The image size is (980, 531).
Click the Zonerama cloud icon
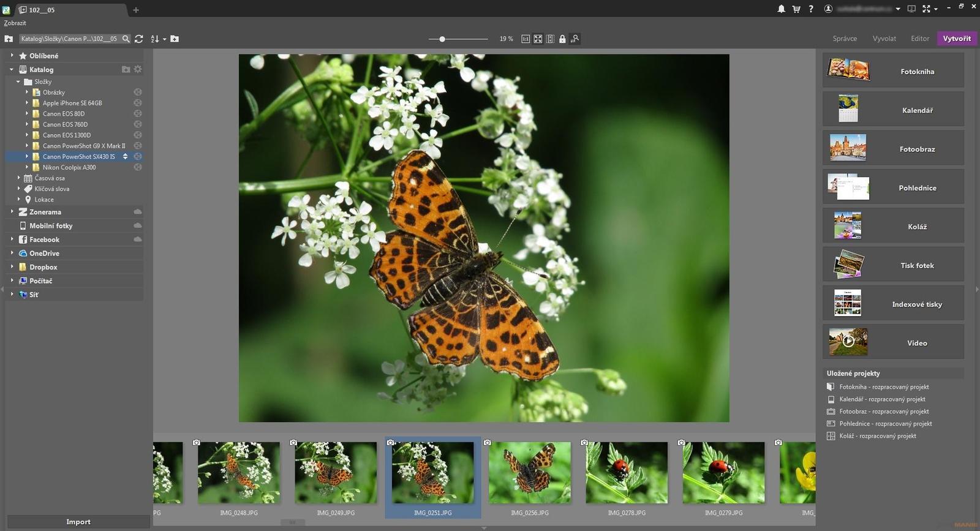click(138, 211)
